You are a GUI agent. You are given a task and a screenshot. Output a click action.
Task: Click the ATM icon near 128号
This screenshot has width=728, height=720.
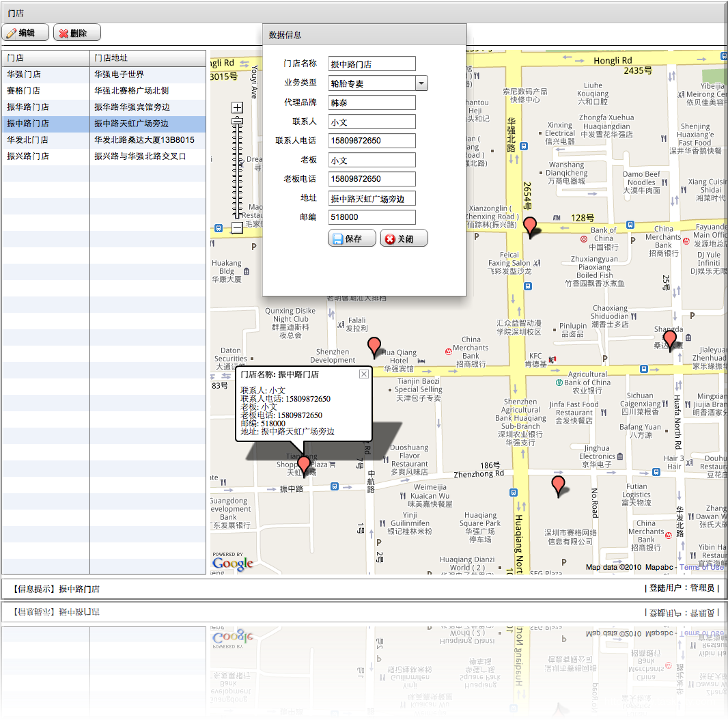pos(557,217)
